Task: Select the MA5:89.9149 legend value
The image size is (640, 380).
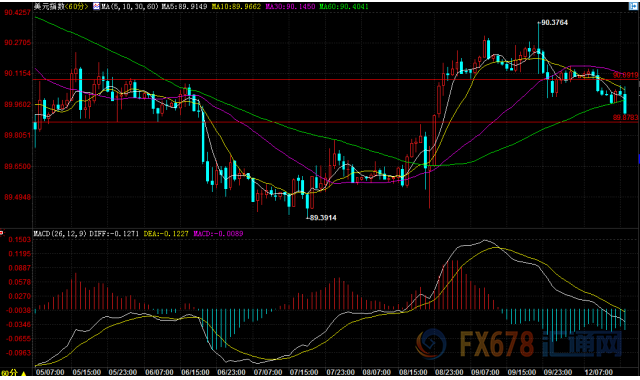Action: [184, 7]
